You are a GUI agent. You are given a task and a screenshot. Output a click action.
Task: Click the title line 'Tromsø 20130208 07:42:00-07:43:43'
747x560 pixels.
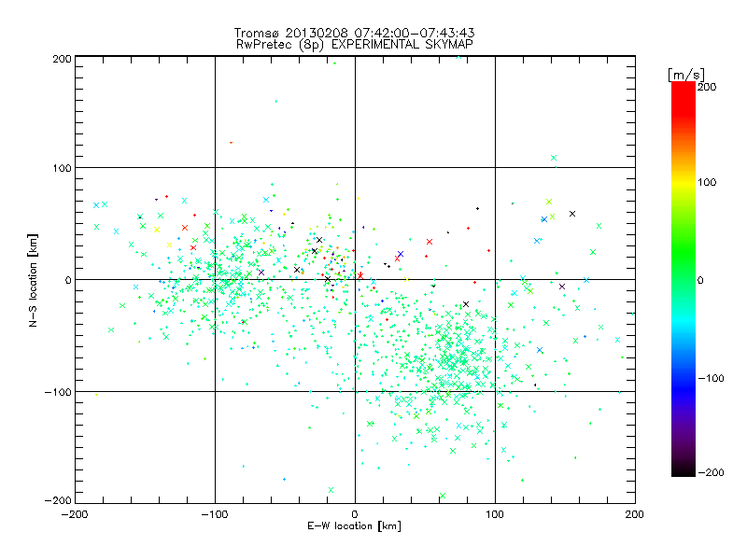pos(354,33)
